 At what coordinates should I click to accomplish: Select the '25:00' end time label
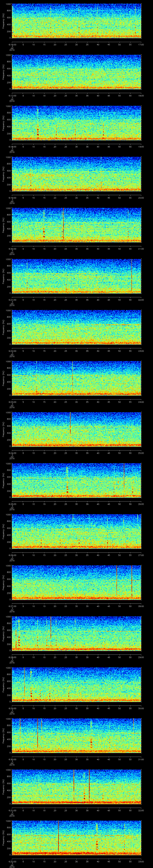pos(141,453)
